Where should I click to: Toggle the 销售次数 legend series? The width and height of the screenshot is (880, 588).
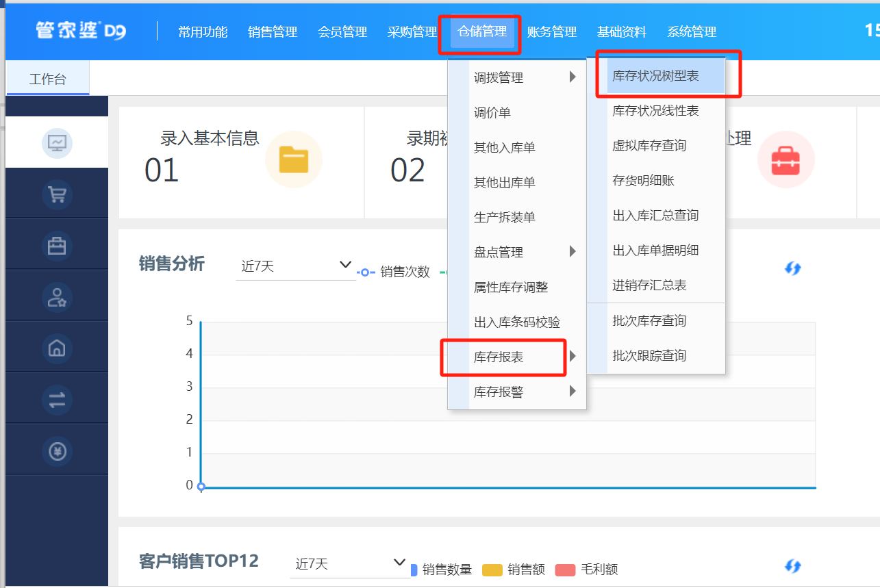394,272
